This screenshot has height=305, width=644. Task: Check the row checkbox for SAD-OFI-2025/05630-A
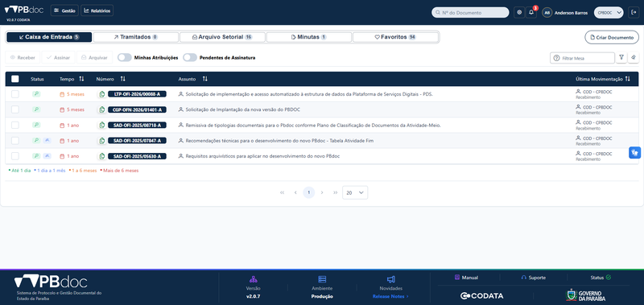(15, 156)
